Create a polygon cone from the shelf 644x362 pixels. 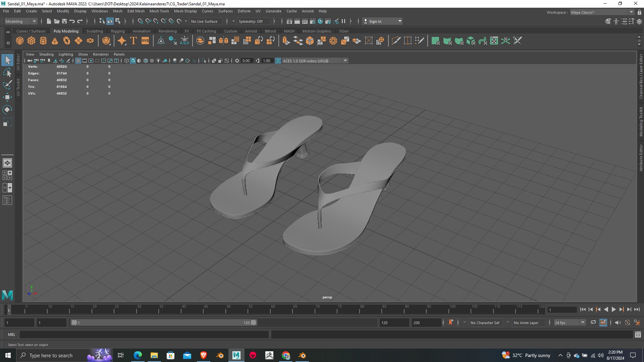click(55, 41)
